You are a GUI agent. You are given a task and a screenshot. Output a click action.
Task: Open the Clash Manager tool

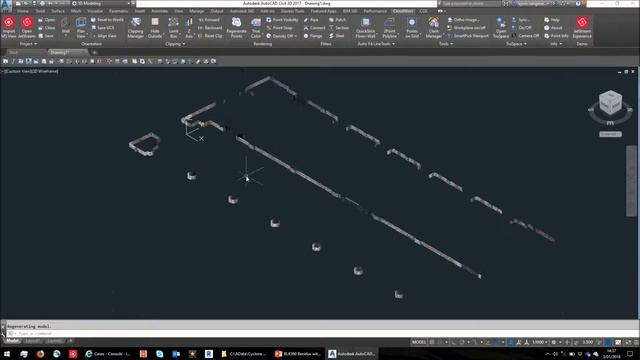point(433,27)
